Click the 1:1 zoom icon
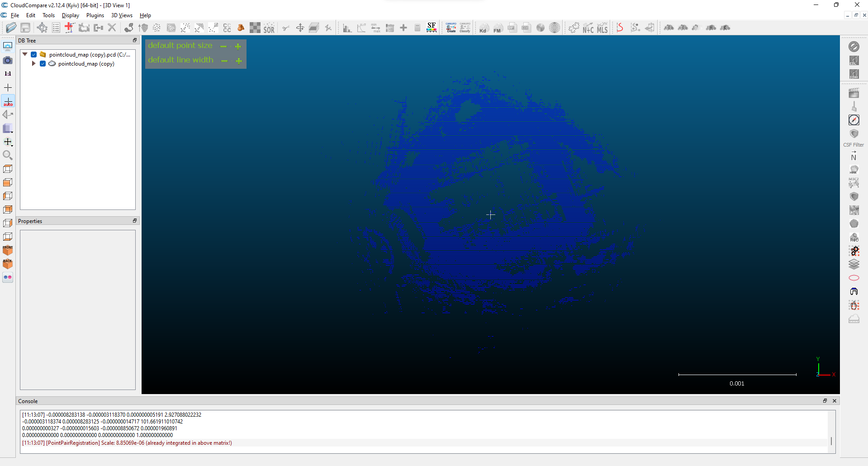Image resolution: width=868 pixels, height=466 pixels. (x=8, y=73)
